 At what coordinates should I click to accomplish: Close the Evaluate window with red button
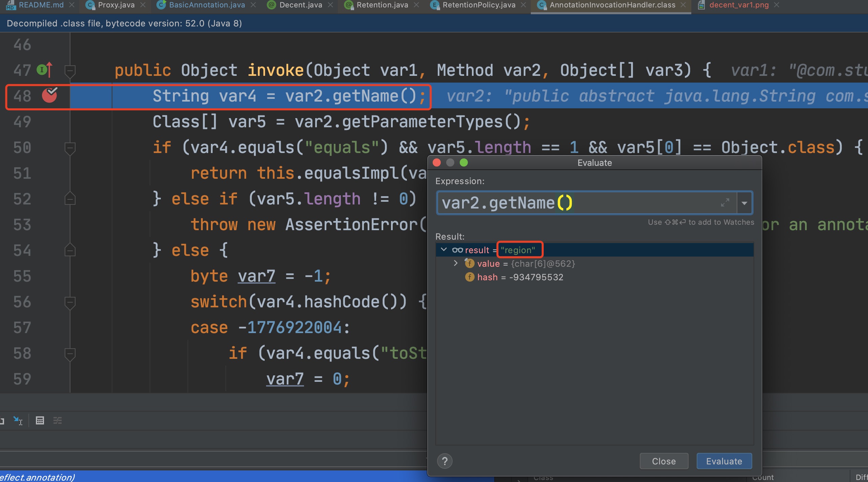click(x=437, y=163)
